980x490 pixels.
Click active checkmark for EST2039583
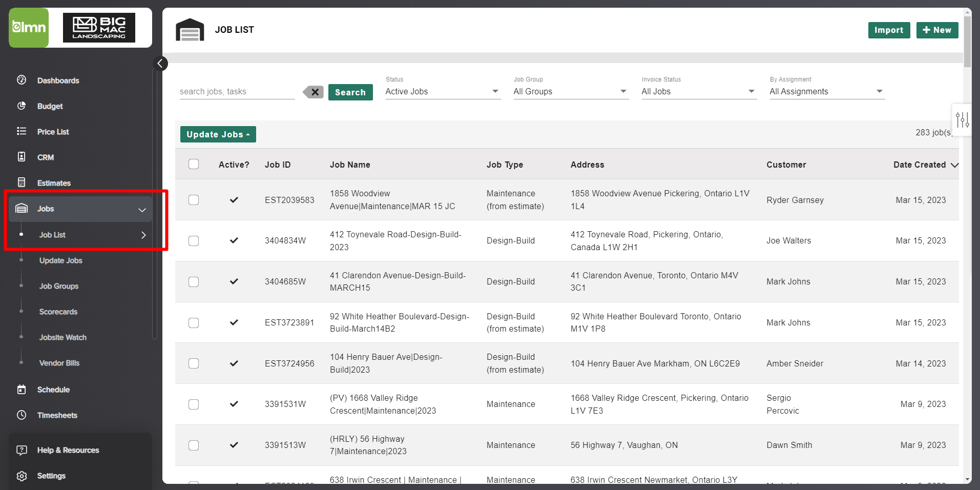click(234, 200)
